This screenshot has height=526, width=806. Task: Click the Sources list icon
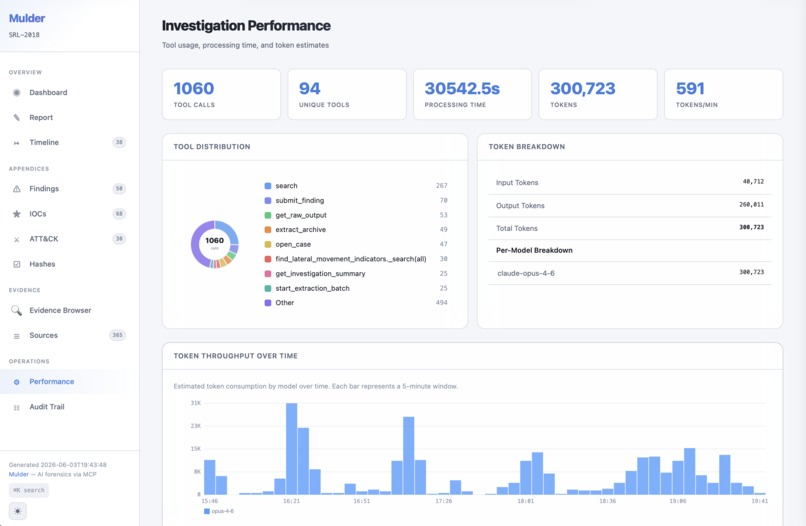(16, 336)
